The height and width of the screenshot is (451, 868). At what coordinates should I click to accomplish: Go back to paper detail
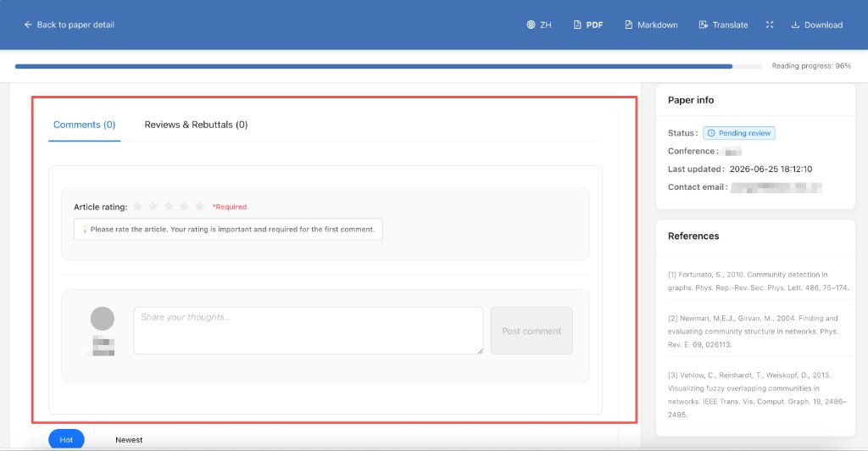69,25
